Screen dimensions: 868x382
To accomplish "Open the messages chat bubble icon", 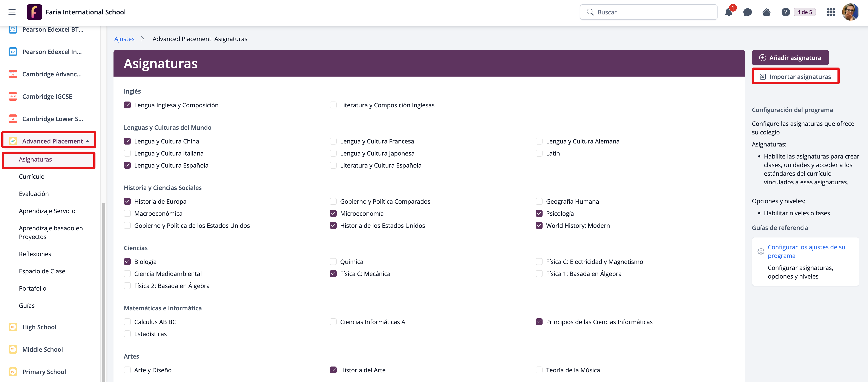I will [x=747, y=12].
